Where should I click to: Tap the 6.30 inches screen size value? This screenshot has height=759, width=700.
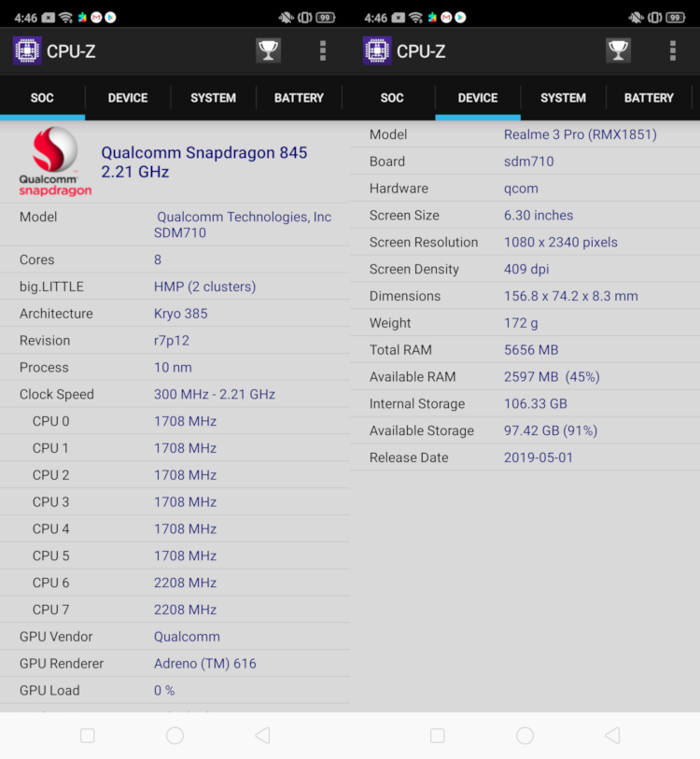(539, 216)
